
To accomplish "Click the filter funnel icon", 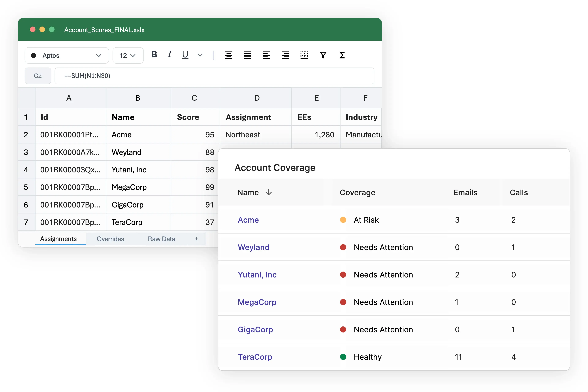I will coord(323,55).
